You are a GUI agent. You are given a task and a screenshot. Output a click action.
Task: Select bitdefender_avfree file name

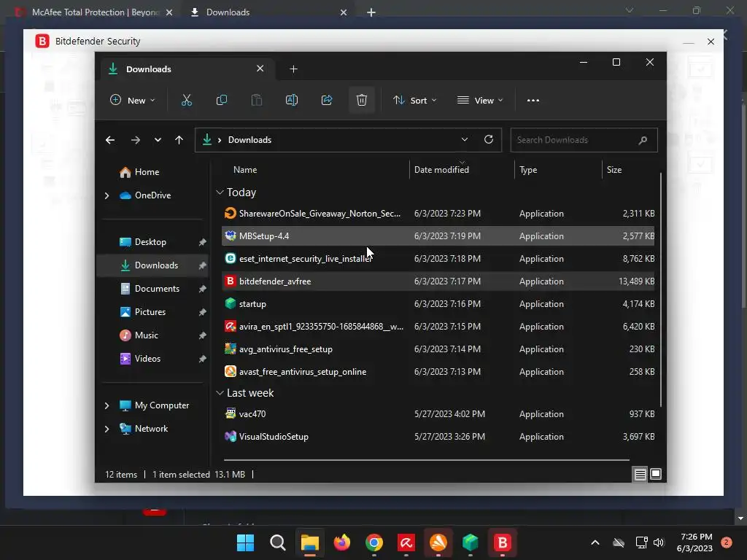(x=275, y=281)
